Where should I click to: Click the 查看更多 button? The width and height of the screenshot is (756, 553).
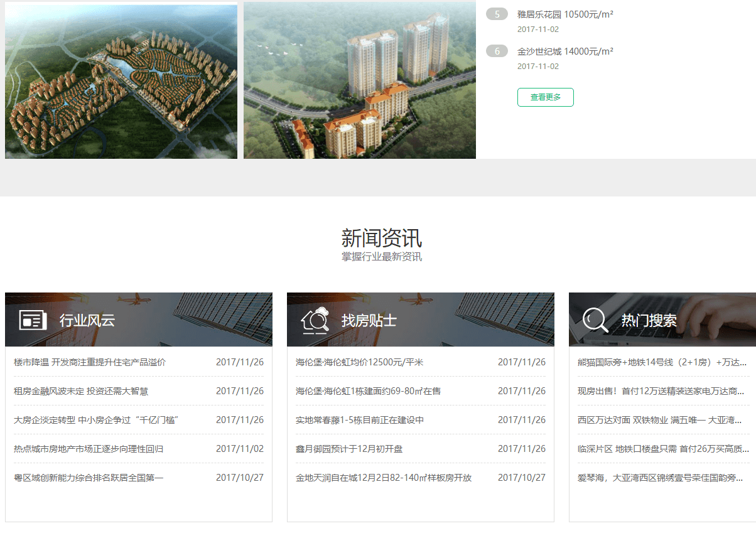tap(545, 97)
